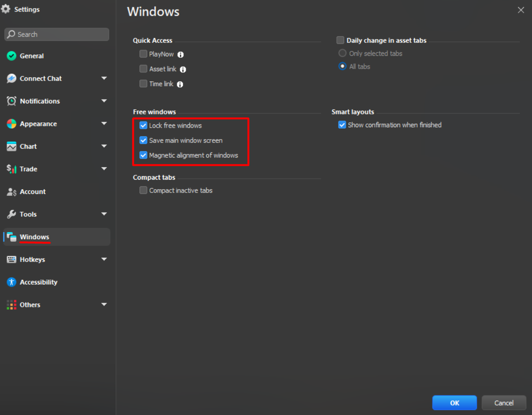Discard changes with the Cancel button
This screenshot has height=415, width=532.
(x=503, y=403)
